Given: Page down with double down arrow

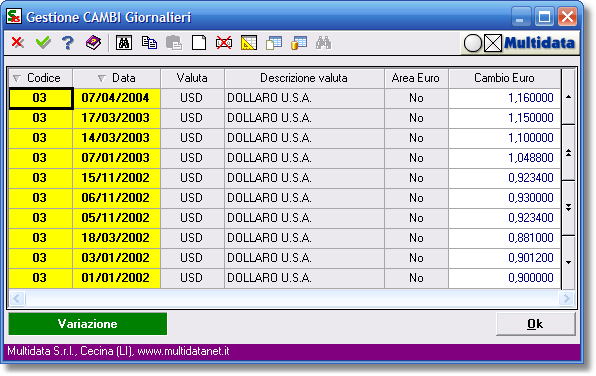Looking at the screenshot, I should (x=568, y=208).
